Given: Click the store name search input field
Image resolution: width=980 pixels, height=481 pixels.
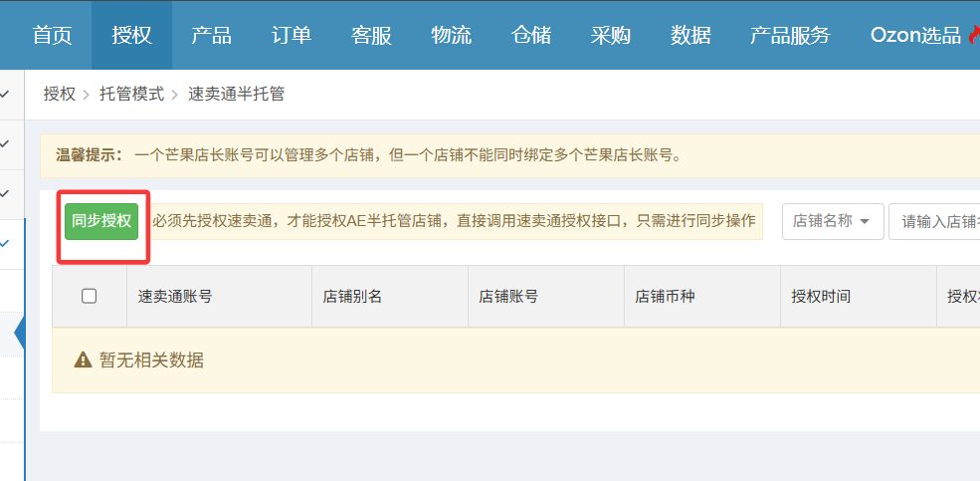Looking at the screenshot, I should (x=935, y=222).
